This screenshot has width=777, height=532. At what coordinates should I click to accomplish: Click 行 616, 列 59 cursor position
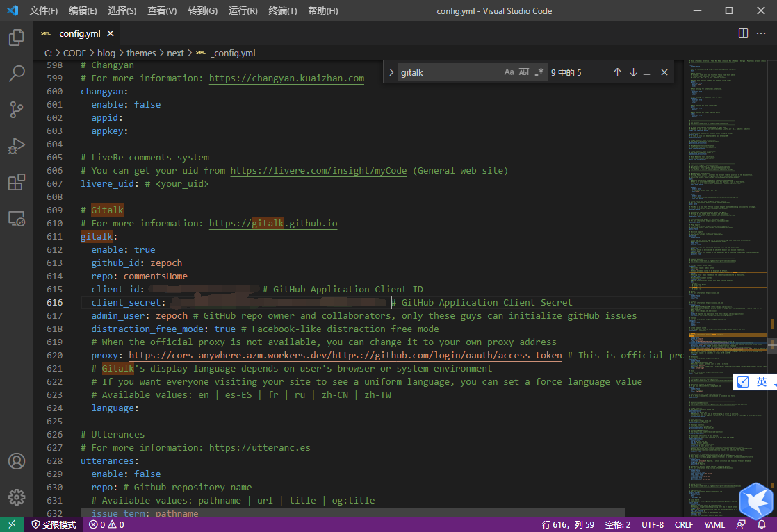click(x=568, y=524)
